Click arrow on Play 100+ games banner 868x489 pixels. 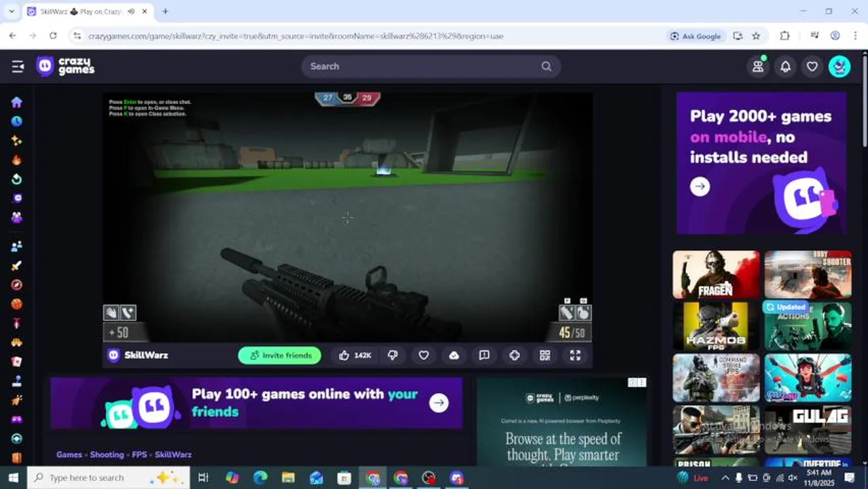tap(439, 403)
